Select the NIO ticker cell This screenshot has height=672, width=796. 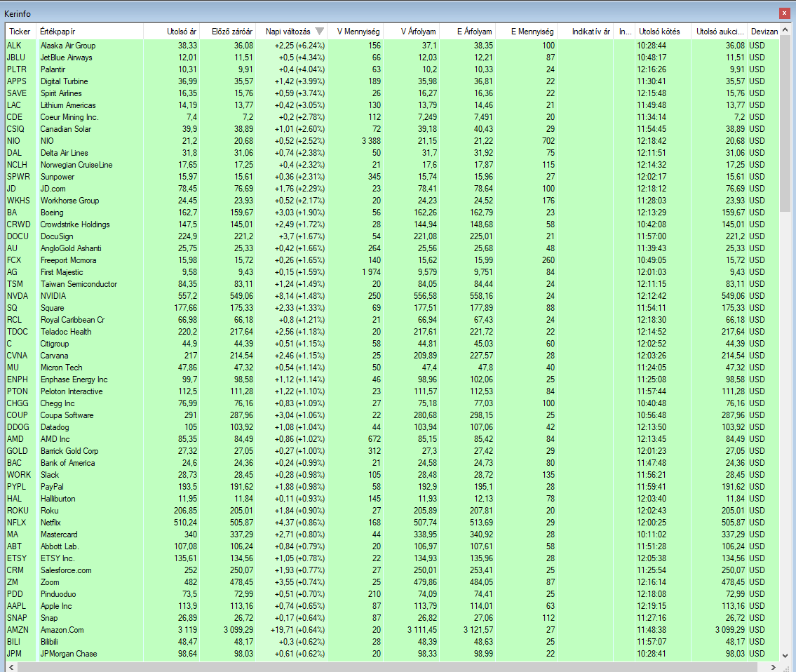pos(15,141)
